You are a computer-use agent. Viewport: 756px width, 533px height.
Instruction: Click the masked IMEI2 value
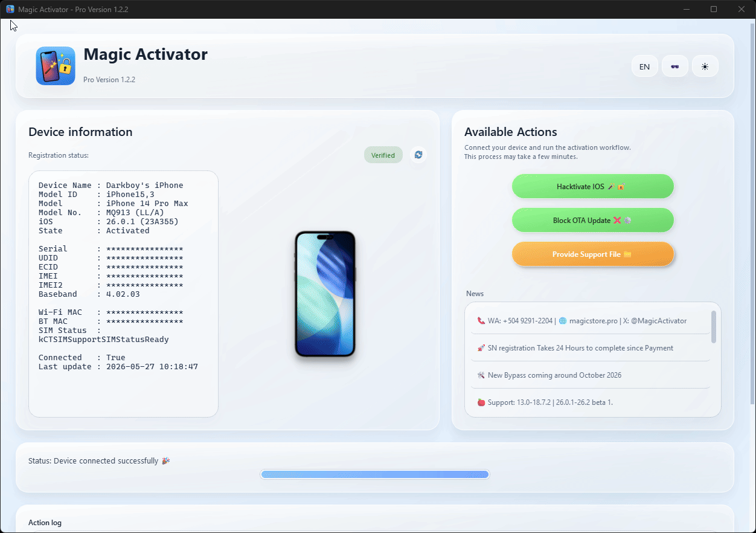tap(145, 285)
